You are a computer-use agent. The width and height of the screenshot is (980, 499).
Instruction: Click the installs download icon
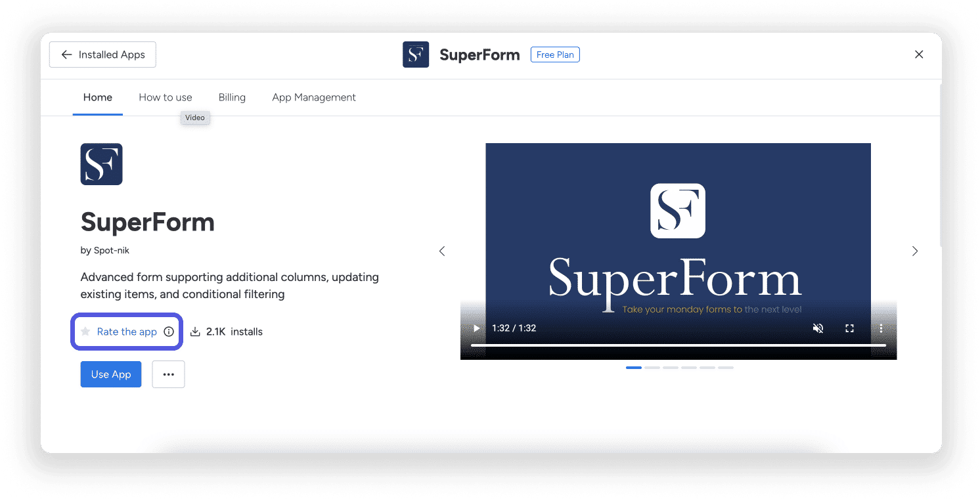(x=195, y=332)
